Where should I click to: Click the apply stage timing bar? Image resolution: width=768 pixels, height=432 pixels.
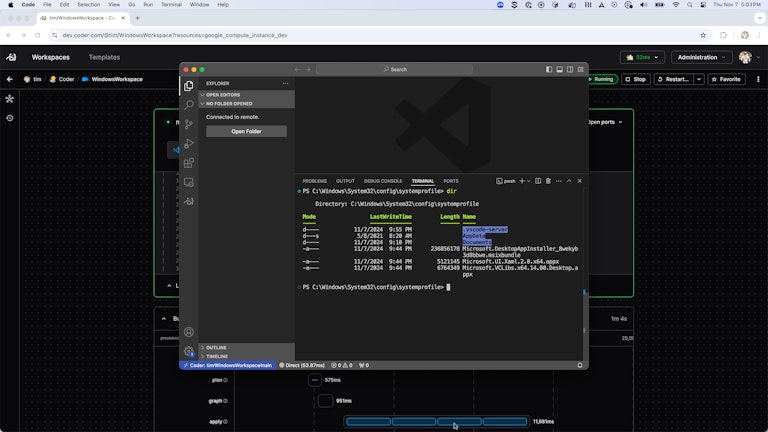pos(436,422)
